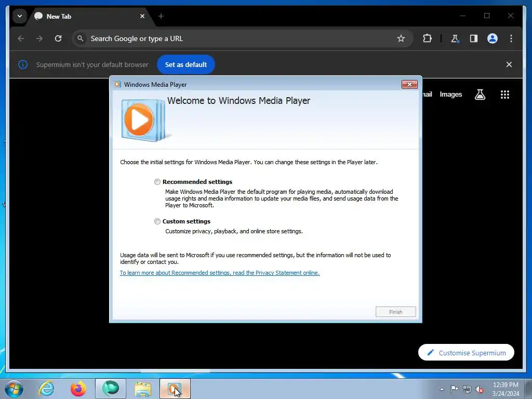The width and height of the screenshot is (532, 399).
Task: Switch to the Supermium taskbar button
Action: (x=111, y=389)
